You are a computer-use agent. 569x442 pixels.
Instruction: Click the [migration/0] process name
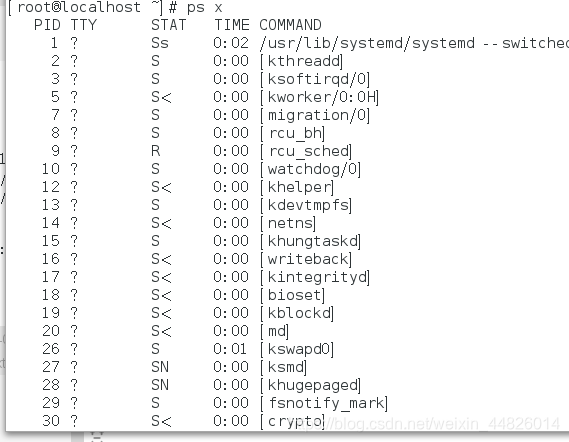pos(315,115)
